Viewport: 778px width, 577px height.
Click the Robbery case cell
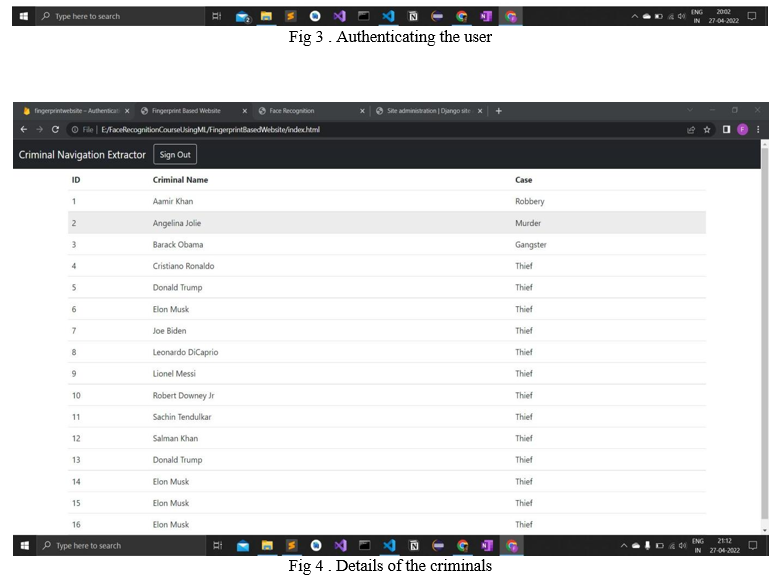(529, 201)
